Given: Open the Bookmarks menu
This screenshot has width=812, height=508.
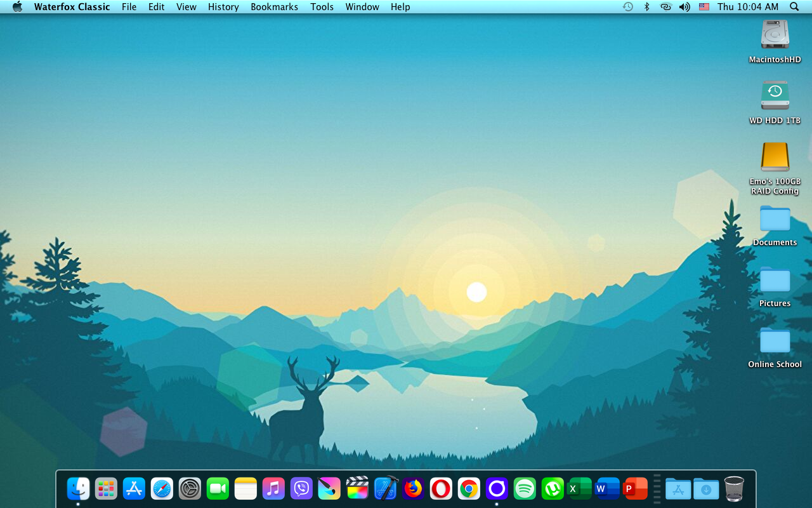Looking at the screenshot, I should [274, 7].
